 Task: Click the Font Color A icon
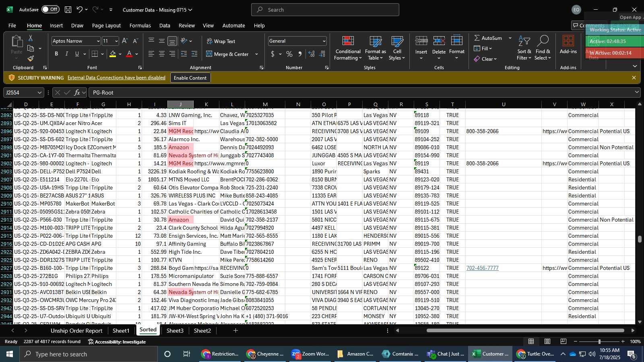pyautogui.click(x=129, y=54)
